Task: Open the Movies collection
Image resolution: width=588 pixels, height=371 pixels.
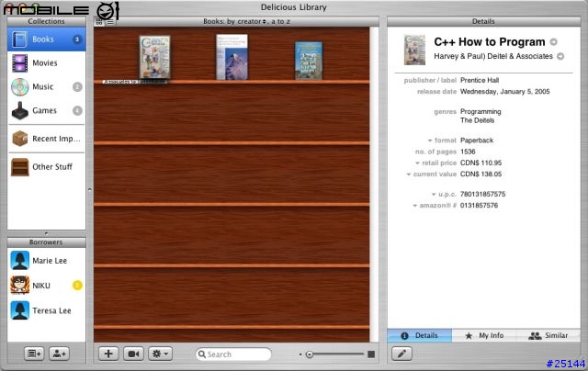Action: (47, 63)
